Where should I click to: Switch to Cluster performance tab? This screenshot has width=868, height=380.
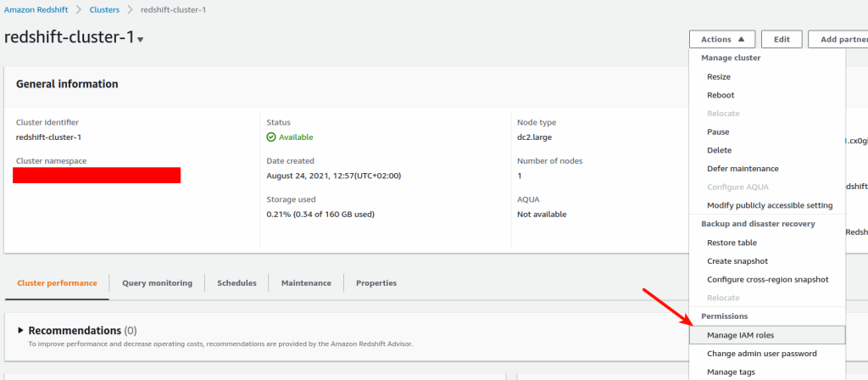57,283
